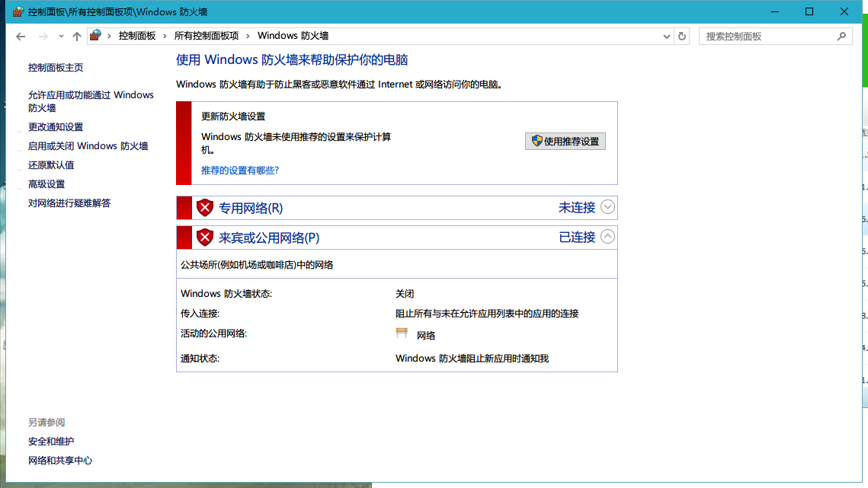Click the magnifier search icon
Screen dimensions: 868x488
(x=842, y=37)
